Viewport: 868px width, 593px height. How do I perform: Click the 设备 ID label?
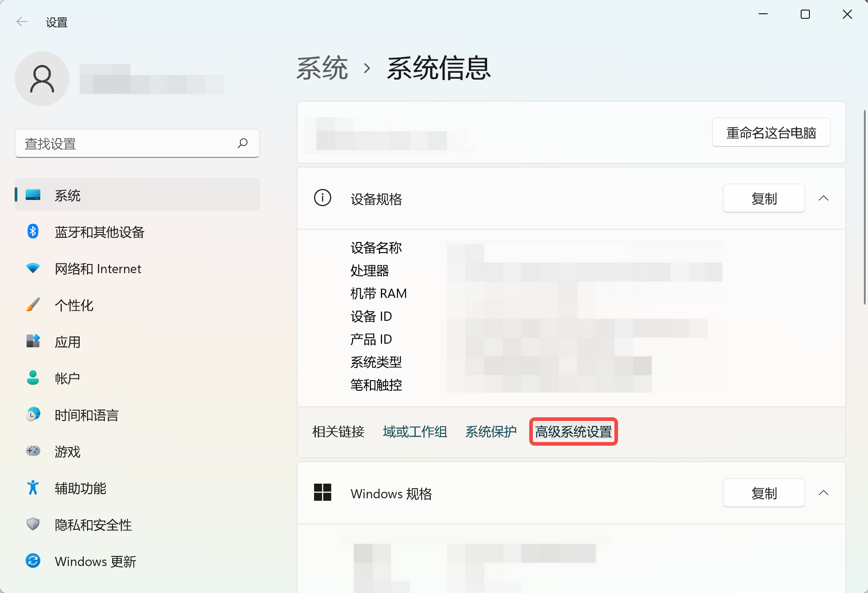pyautogui.click(x=371, y=316)
